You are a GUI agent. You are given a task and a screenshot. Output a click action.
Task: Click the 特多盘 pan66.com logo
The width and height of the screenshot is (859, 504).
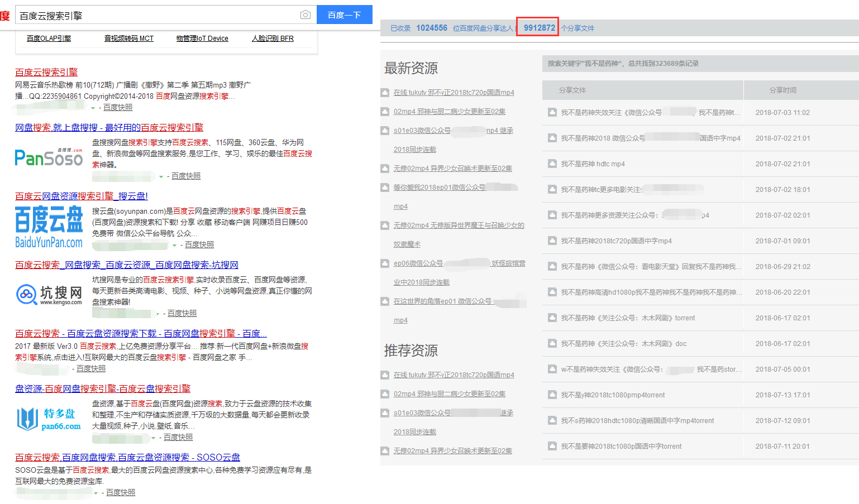[49, 419]
